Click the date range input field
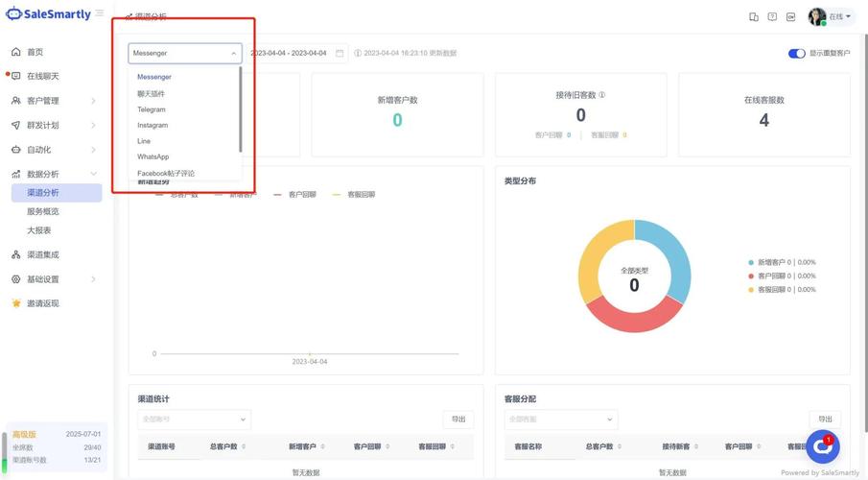The height and width of the screenshot is (480, 868). tap(289, 54)
